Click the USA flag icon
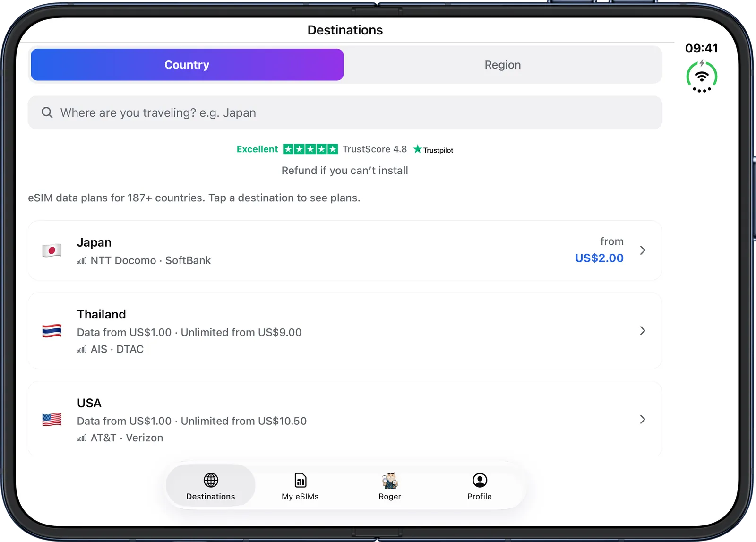 [52, 419]
